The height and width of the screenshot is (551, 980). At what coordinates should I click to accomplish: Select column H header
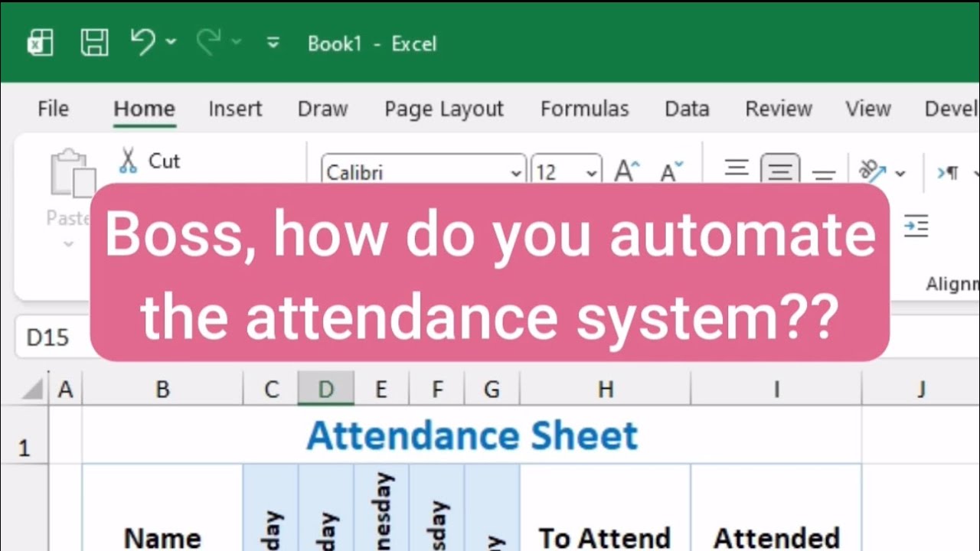(606, 390)
